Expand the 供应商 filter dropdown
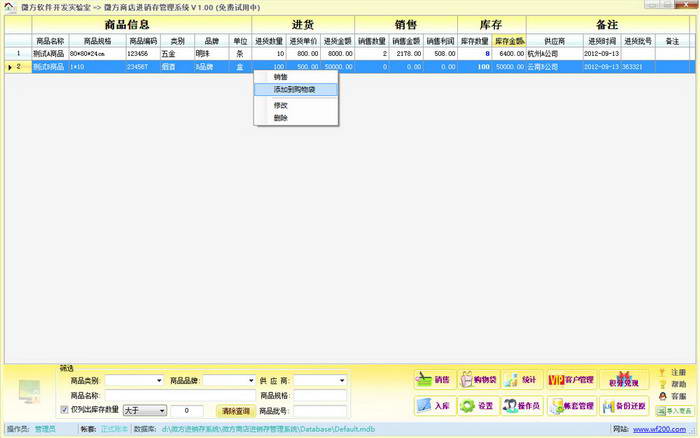 pyautogui.click(x=342, y=380)
